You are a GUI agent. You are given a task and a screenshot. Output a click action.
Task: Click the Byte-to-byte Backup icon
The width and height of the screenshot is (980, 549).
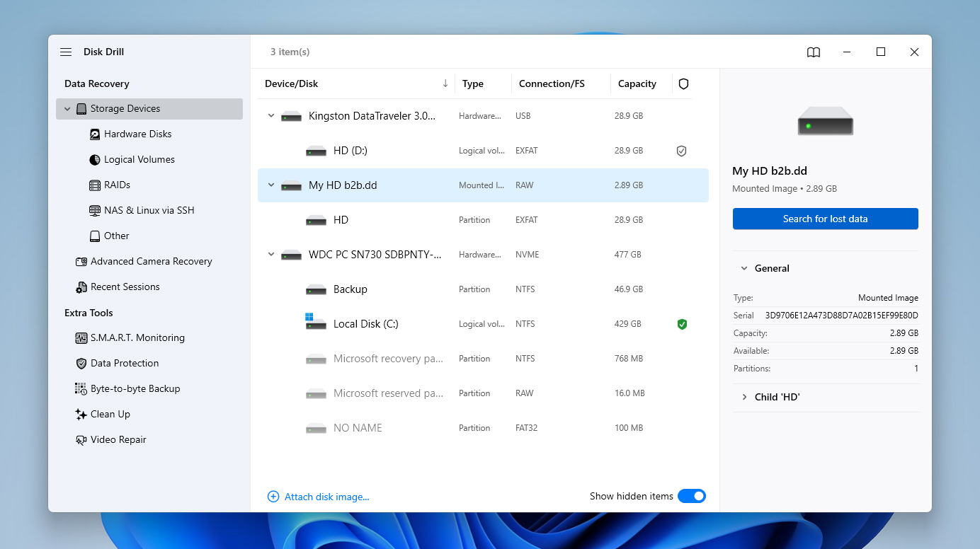point(81,389)
